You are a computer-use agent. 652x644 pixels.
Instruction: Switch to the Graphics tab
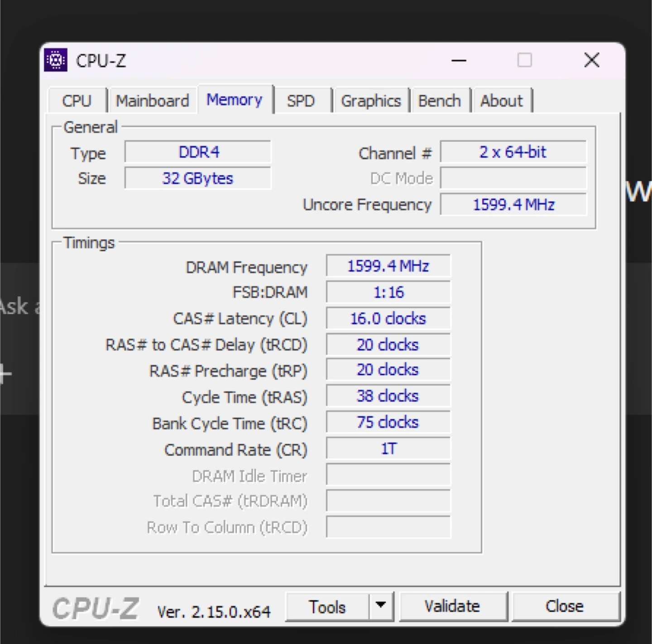(371, 100)
